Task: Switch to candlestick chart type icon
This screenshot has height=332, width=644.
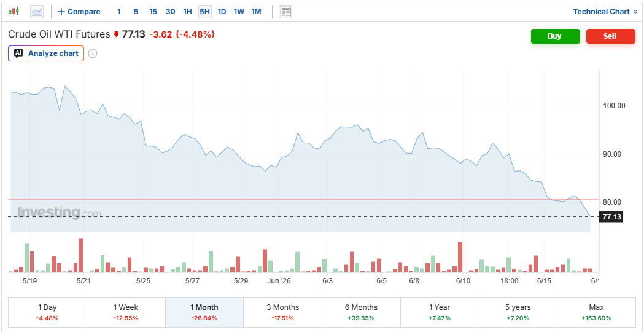Action: [14, 12]
